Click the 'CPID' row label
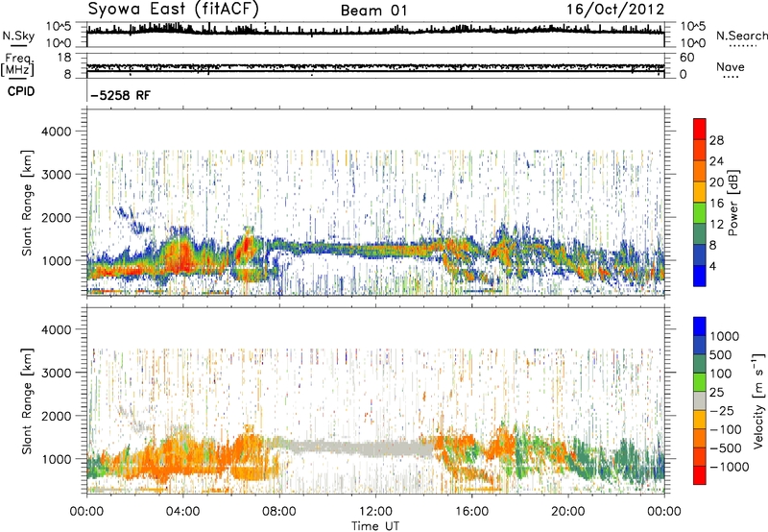 coord(21,91)
